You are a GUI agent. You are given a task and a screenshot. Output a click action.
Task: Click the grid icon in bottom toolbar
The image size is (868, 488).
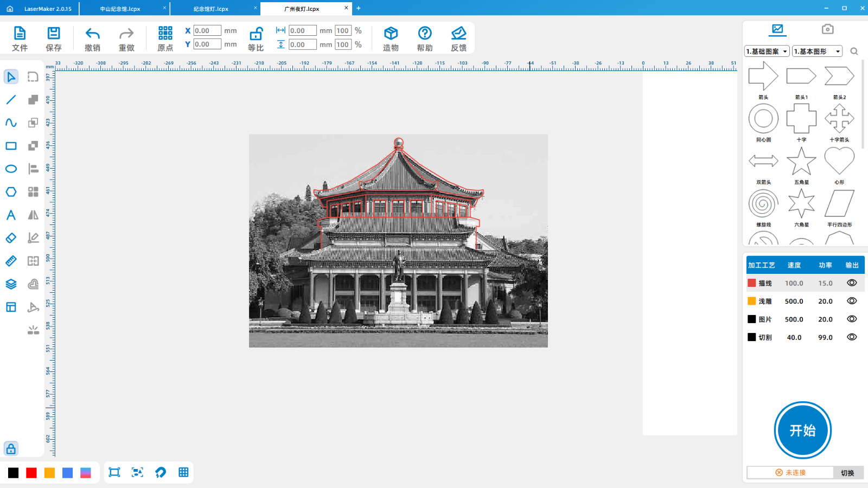(183, 472)
